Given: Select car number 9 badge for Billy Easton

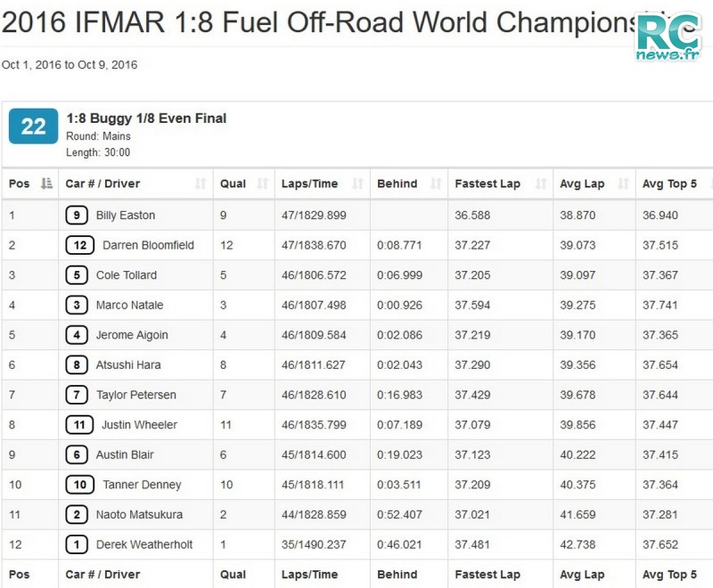Looking at the screenshot, I should (77, 215).
